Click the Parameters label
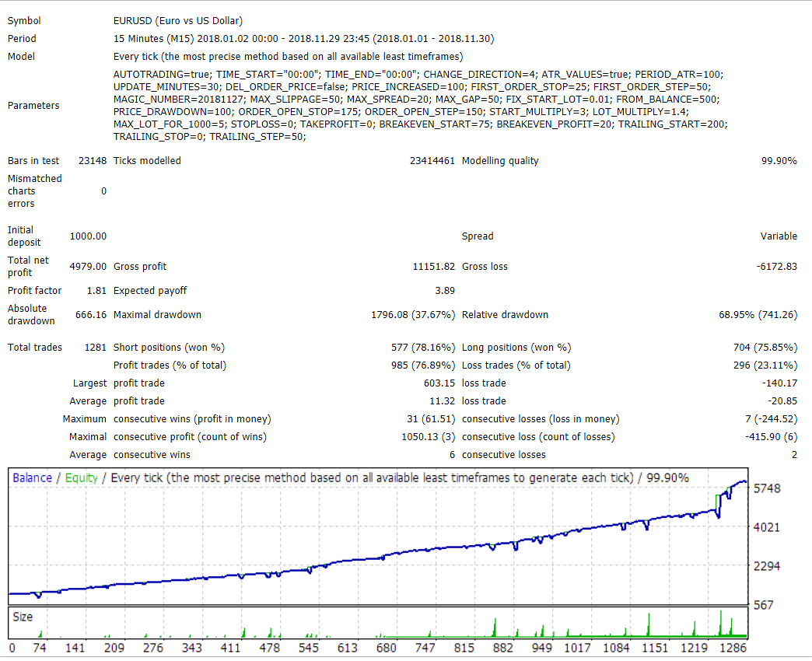Image resolution: width=812 pixels, height=661 pixels. 33,106
